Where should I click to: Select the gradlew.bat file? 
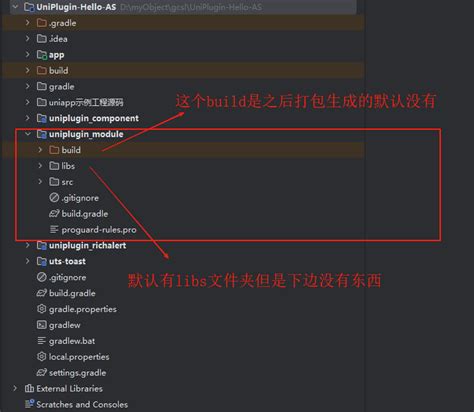72,341
